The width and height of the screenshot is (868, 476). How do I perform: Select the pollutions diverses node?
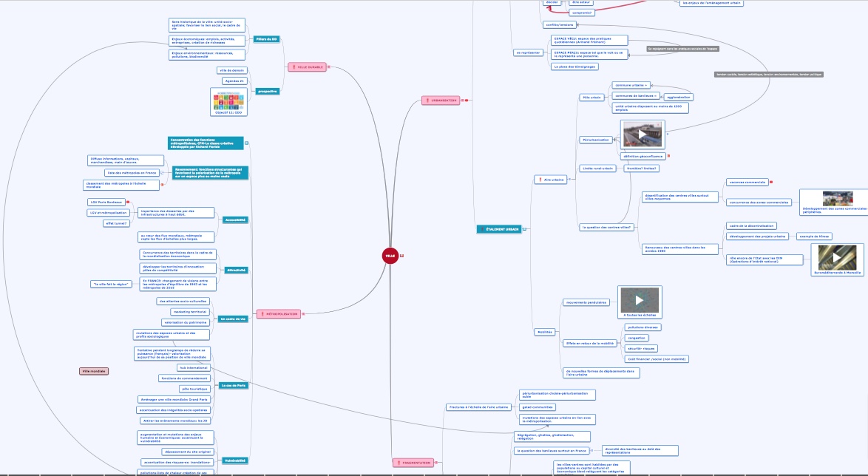642,327
